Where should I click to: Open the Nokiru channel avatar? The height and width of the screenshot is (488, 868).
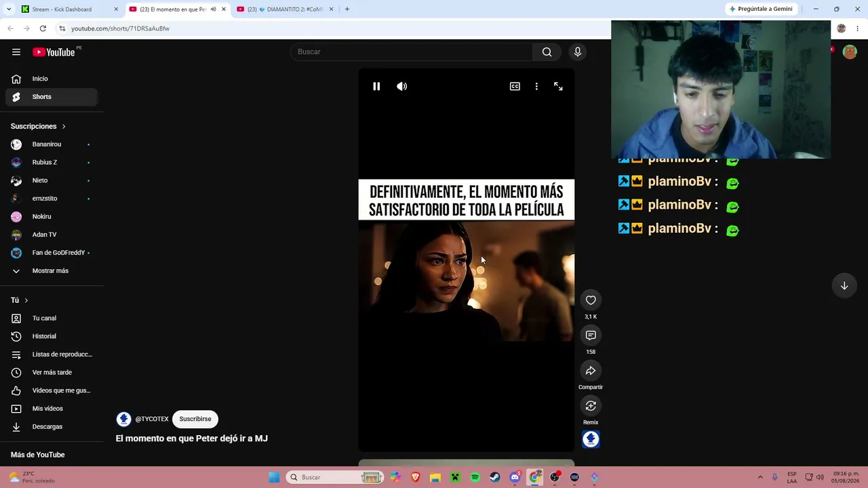(16, 217)
